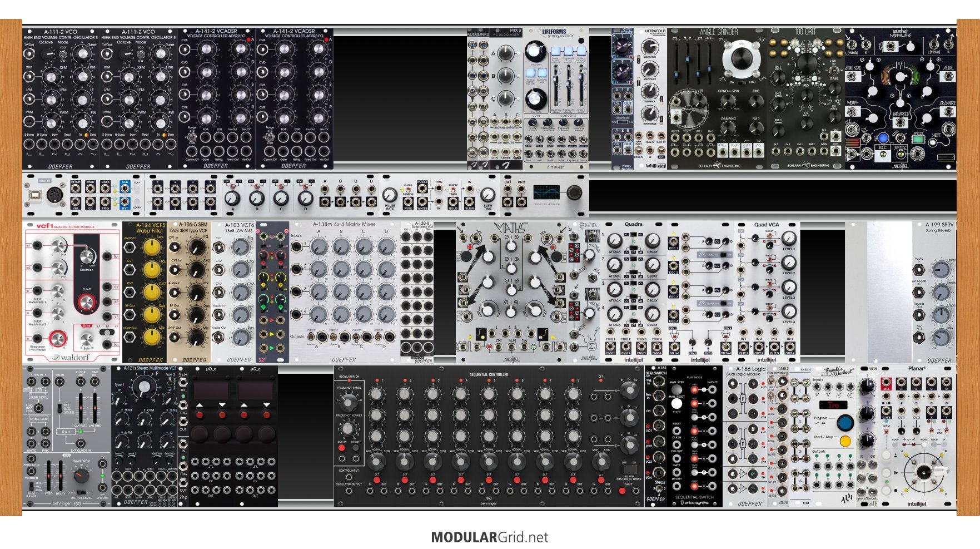Click the large F knob on the A-121s Multimode VCF
The width and height of the screenshot is (980, 549).
point(145,387)
